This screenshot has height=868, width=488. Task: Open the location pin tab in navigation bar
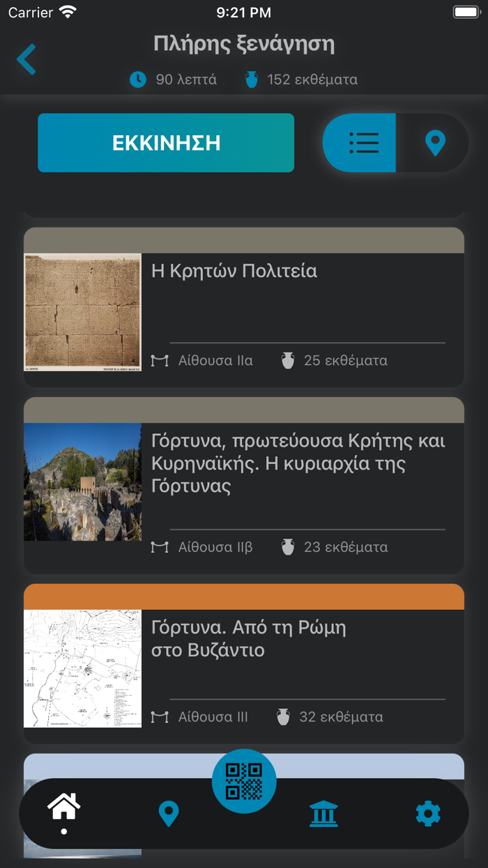[169, 814]
